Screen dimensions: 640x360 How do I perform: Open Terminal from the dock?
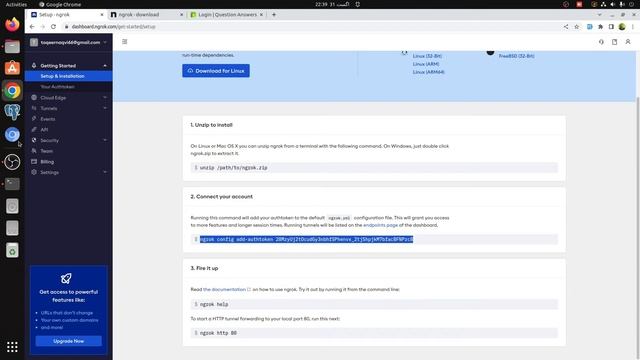coord(12,184)
